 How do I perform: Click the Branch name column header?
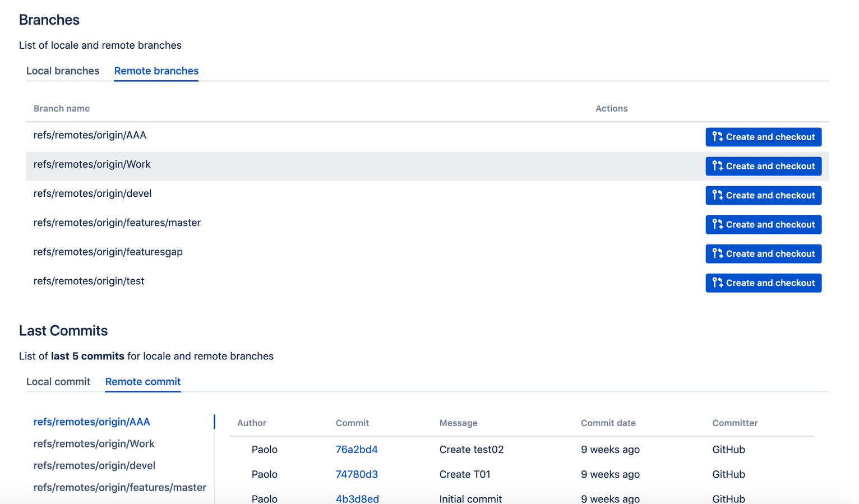(x=62, y=108)
